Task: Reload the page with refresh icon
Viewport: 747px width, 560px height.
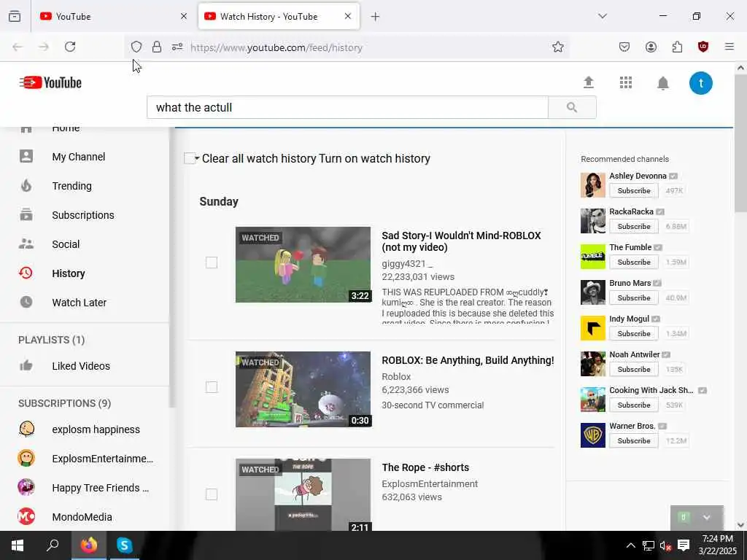Action: 70,47
